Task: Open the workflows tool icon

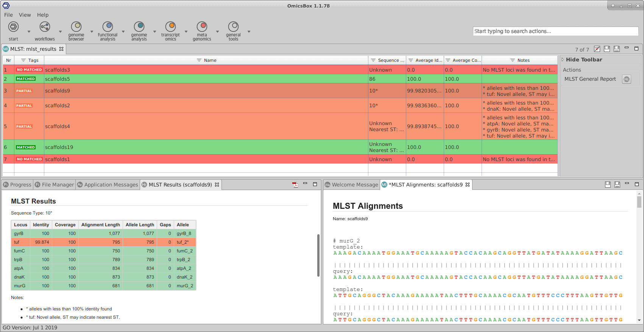Action: pos(45,27)
